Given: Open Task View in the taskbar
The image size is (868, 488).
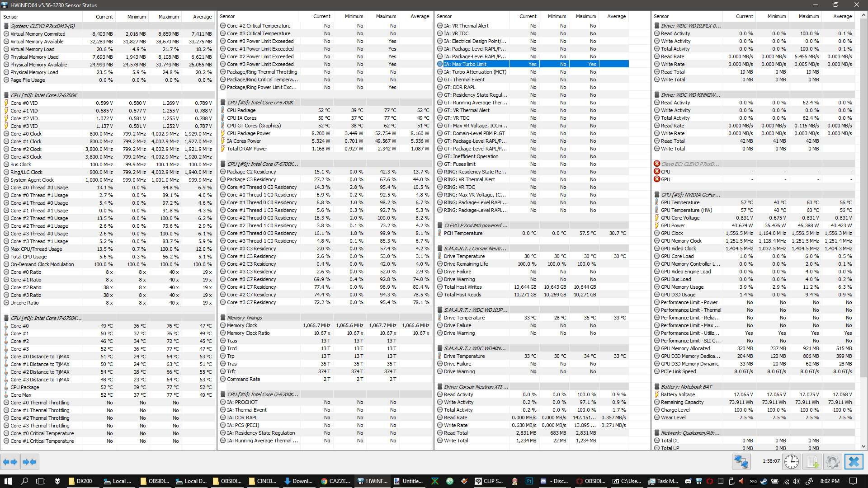Looking at the screenshot, I should [x=41, y=481].
